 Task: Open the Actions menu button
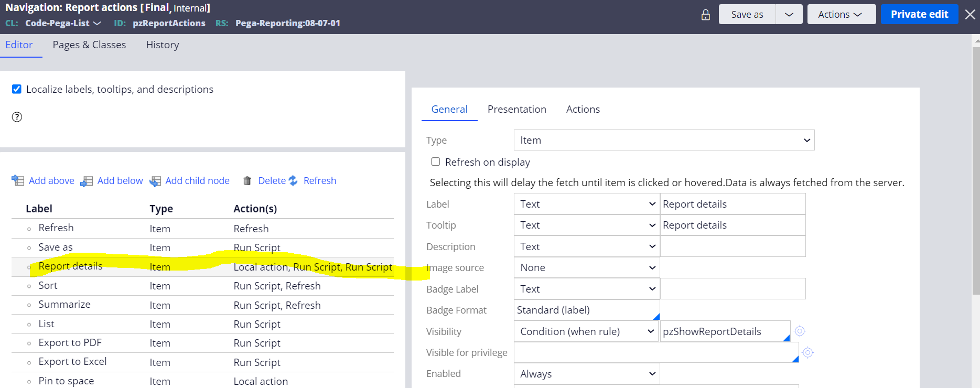click(841, 14)
